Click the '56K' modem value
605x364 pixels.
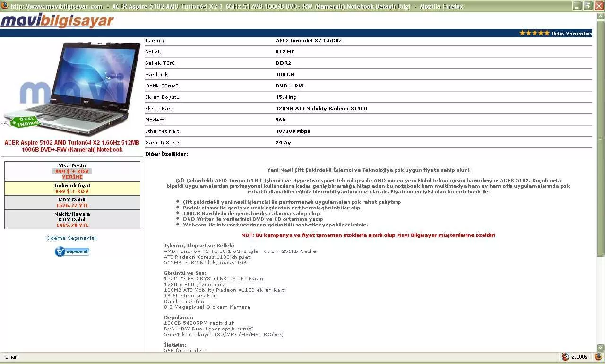click(280, 120)
